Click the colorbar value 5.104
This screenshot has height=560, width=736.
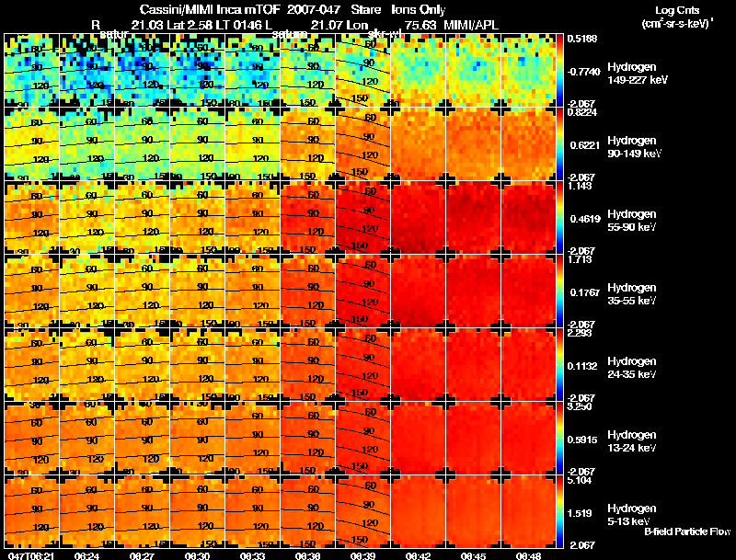(x=580, y=480)
